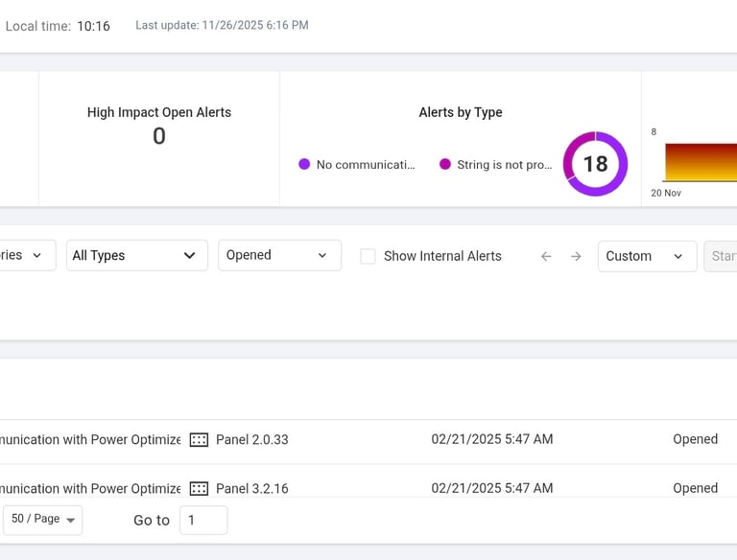737x560 pixels.
Task: Open the Panel 3.2.16 link
Action: [251, 488]
